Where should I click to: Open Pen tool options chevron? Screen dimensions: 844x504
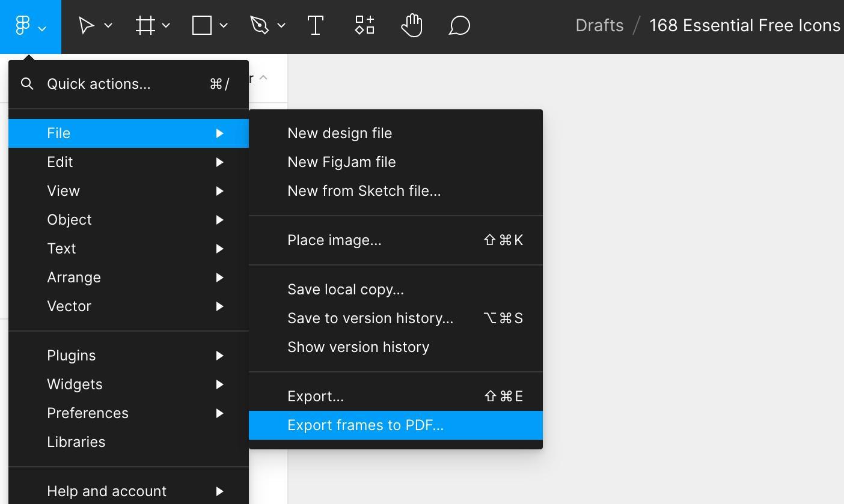[x=281, y=26]
